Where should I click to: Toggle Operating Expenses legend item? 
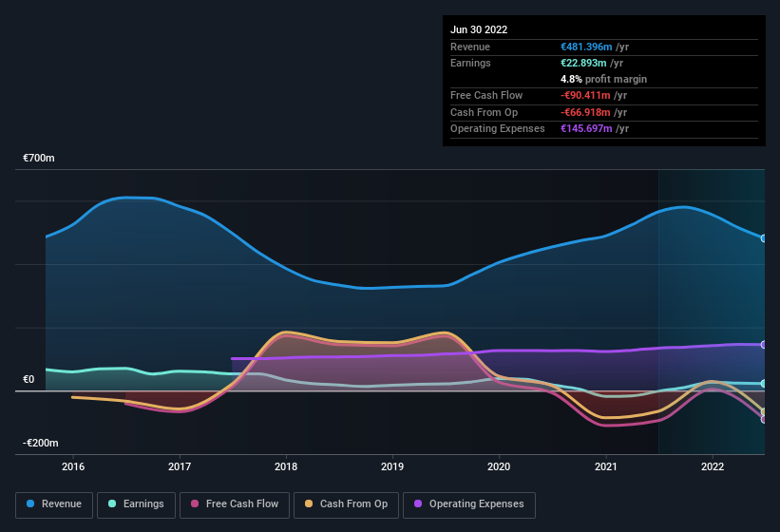(x=469, y=504)
